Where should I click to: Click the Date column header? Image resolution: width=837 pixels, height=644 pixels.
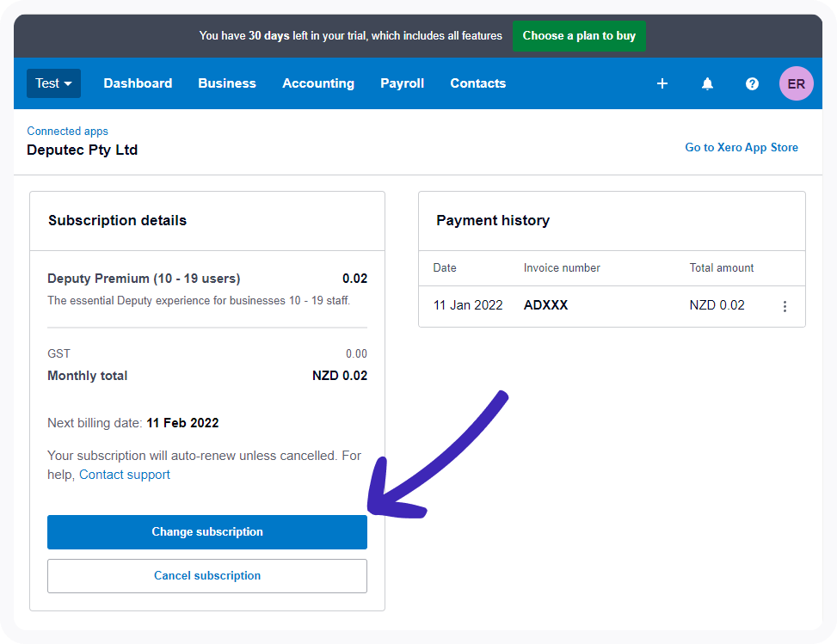coord(445,268)
